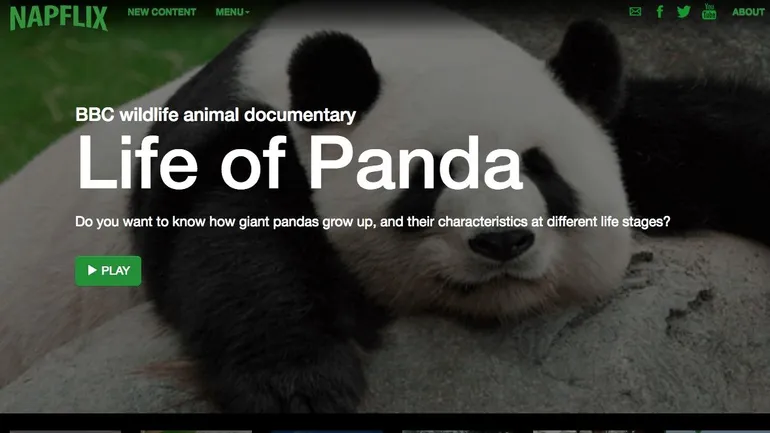This screenshot has height=433, width=770.
Task: Select the second thumbnail in the bottom row
Action: pyautogui.click(x=196, y=432)
